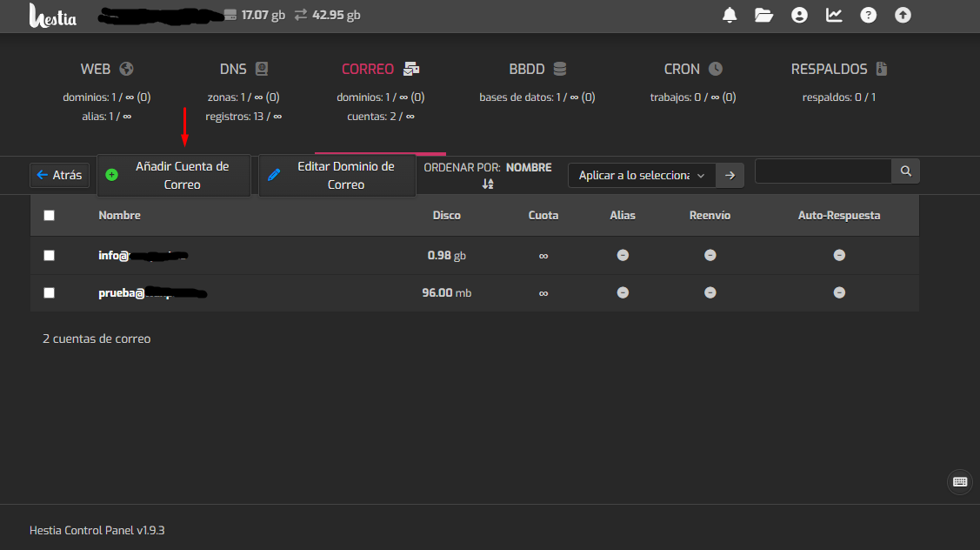Switch to the WEB tab

pos(106,70)
